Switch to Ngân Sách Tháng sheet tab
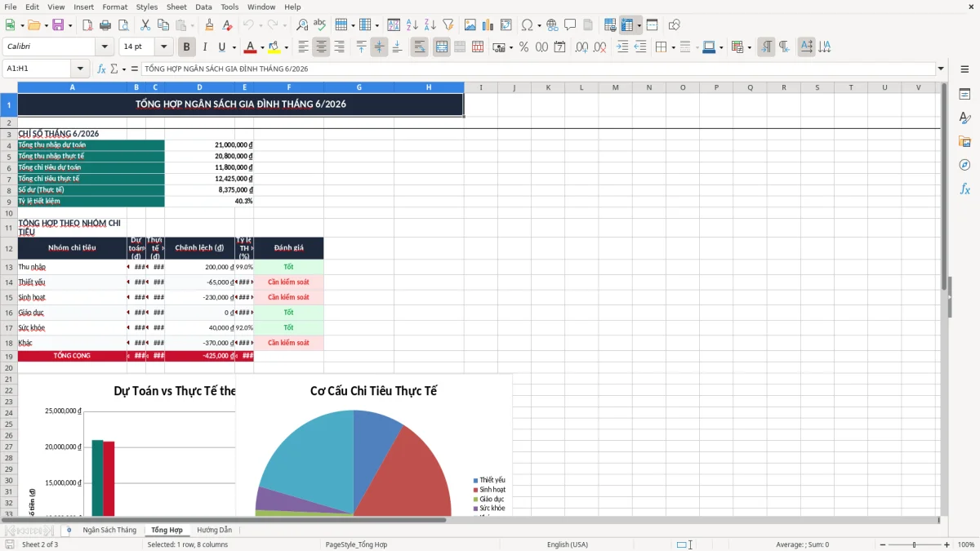The image size is (980, 551). click(x=109, y=530)
